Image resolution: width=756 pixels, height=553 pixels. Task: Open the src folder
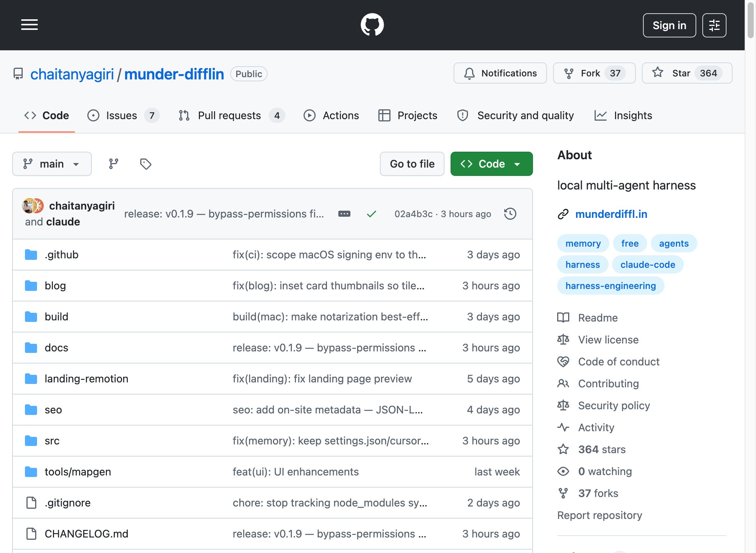click(x=52, y=441)
